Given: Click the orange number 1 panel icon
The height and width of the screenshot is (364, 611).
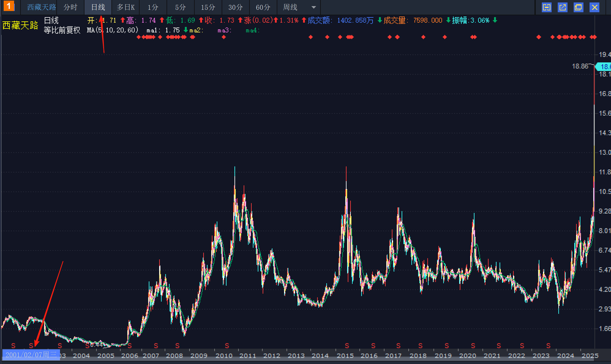Looking at the screenshot, I should click(9, 6).
